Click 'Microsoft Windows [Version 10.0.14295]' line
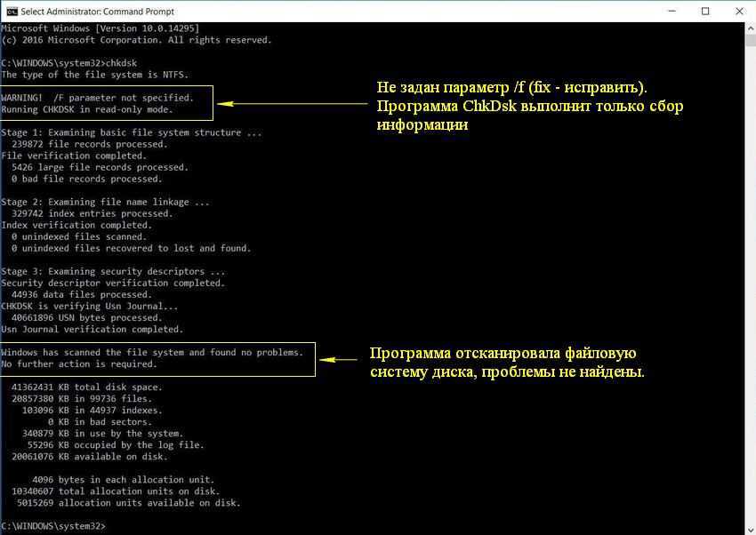The image size is (756, 535). coord(101,28)
